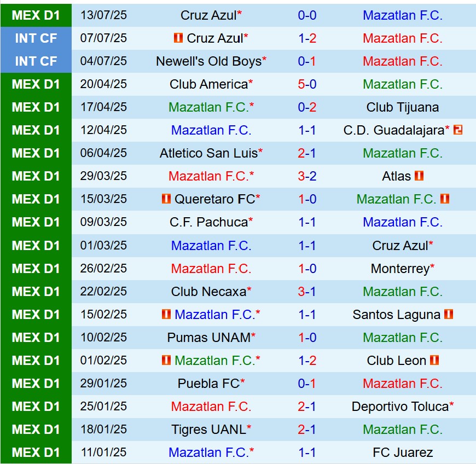
Task: Click the INT CF label on 04/07/25 row
Action: [36, 61]
